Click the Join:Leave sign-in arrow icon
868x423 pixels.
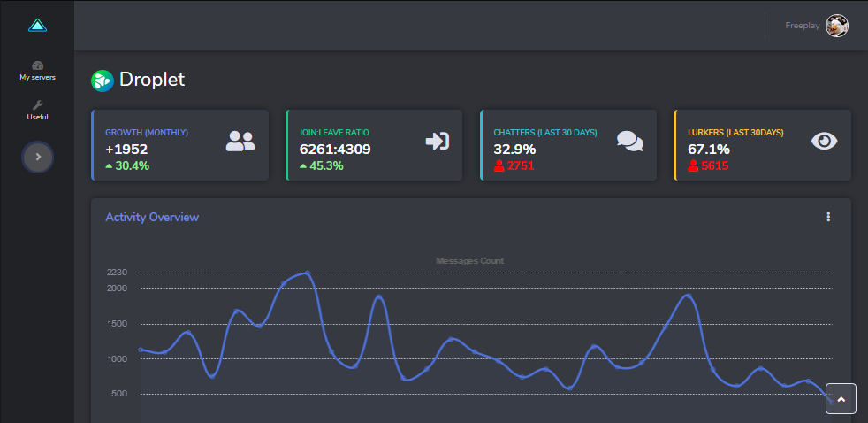pyautogui.click(x=437, y=142)
